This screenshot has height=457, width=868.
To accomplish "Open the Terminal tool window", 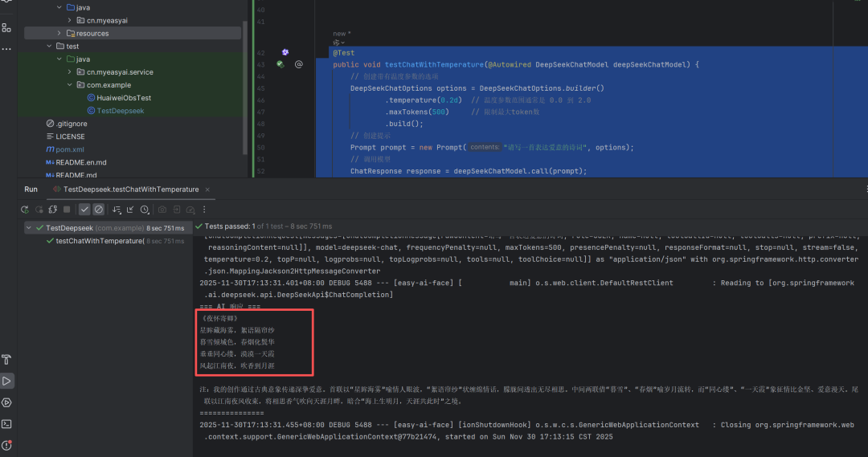I will pyautogui.click(x=6, y=423).
